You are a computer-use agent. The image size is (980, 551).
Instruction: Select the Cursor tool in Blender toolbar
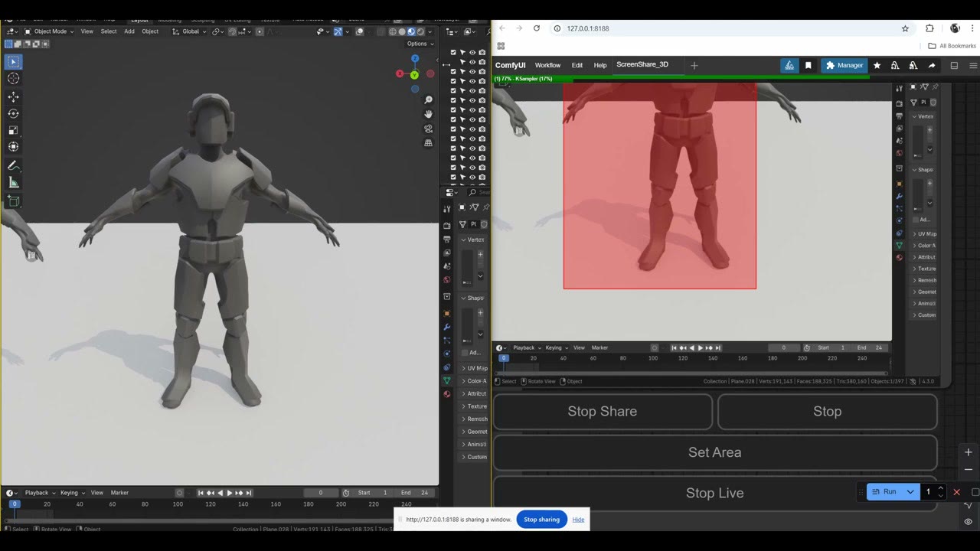[x=14, y=78]
